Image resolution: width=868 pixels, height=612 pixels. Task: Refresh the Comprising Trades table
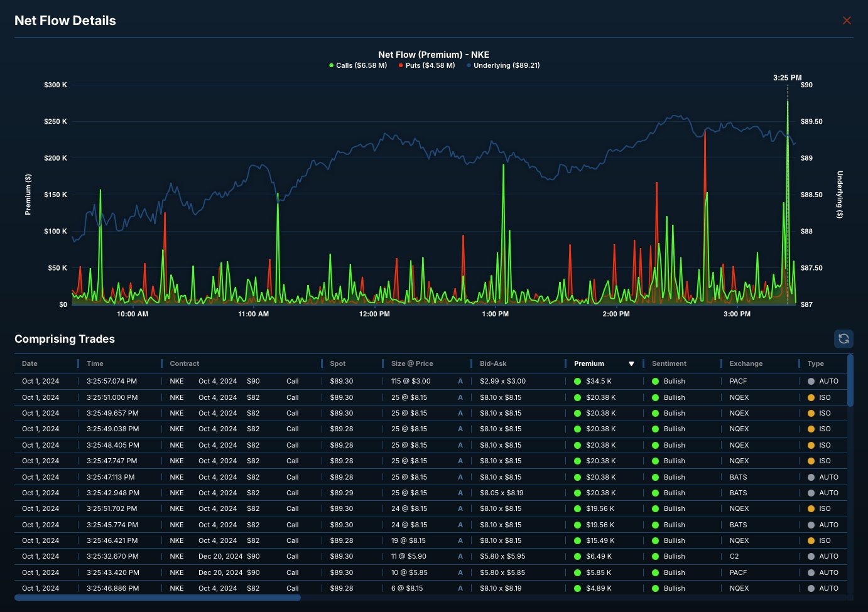844,339
